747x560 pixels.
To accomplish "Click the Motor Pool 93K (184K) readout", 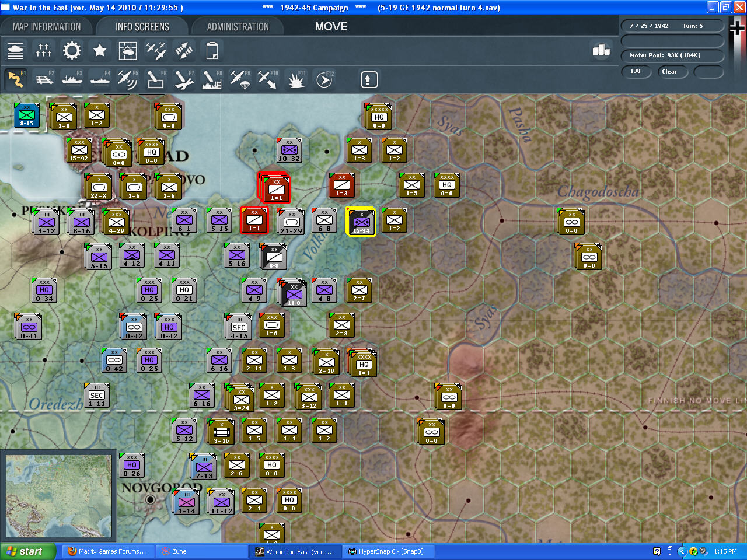I will pyautogui.click(x=672, y=55).
